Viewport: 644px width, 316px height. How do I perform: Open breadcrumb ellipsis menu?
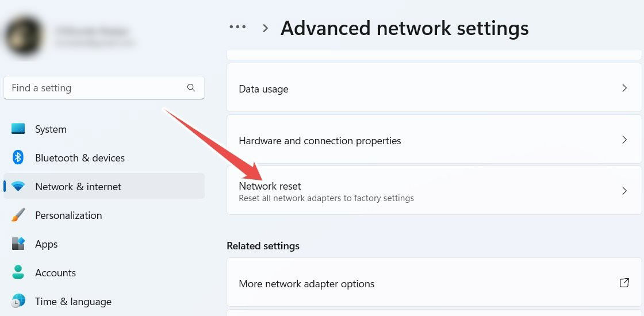(x=237, y=27)
